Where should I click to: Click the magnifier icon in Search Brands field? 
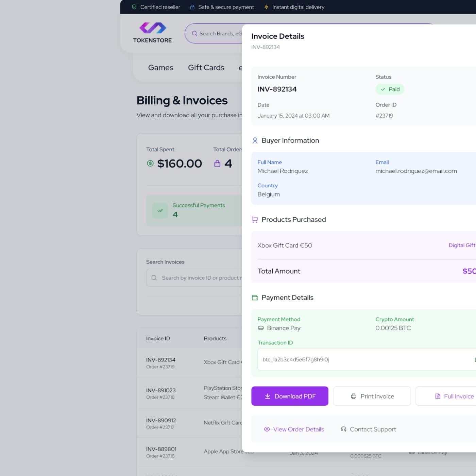(194, 33)
